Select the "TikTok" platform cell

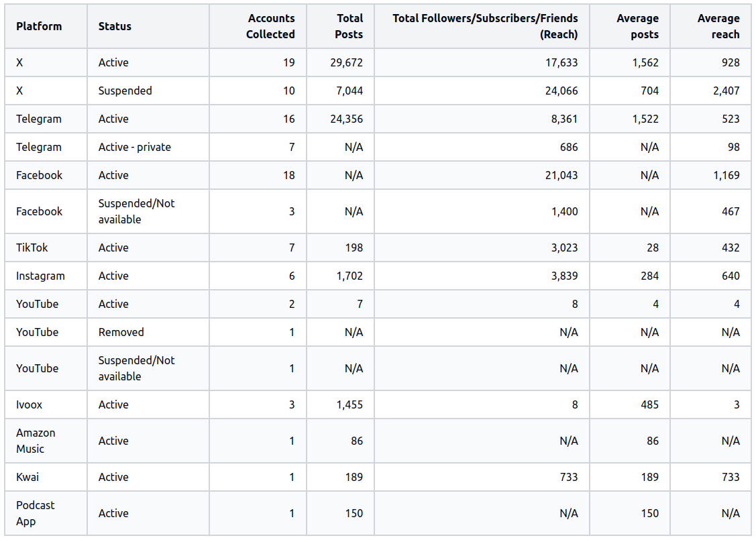[32, 248]
